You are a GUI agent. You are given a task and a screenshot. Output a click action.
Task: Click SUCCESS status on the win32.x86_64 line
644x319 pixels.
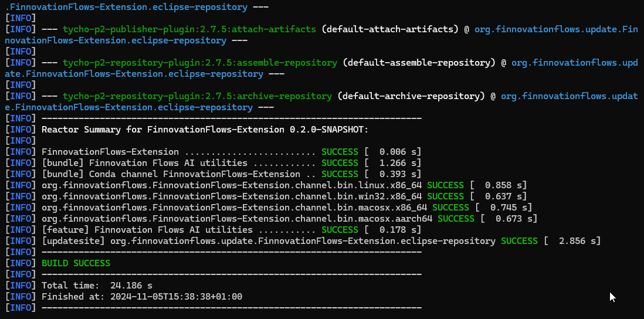[x=445, y=196]
